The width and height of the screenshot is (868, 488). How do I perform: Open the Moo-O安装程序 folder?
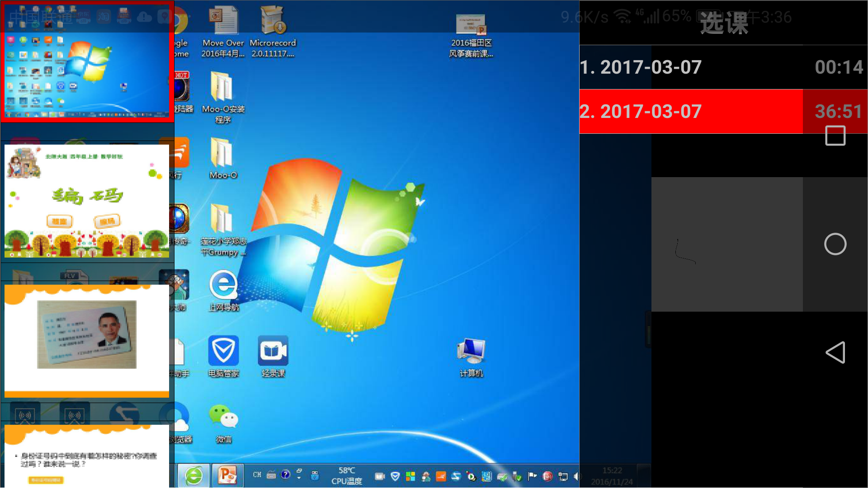(223, 97)
